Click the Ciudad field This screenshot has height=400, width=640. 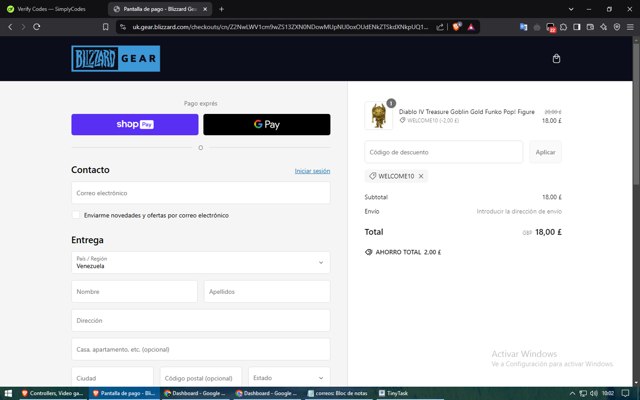point(112,378)
